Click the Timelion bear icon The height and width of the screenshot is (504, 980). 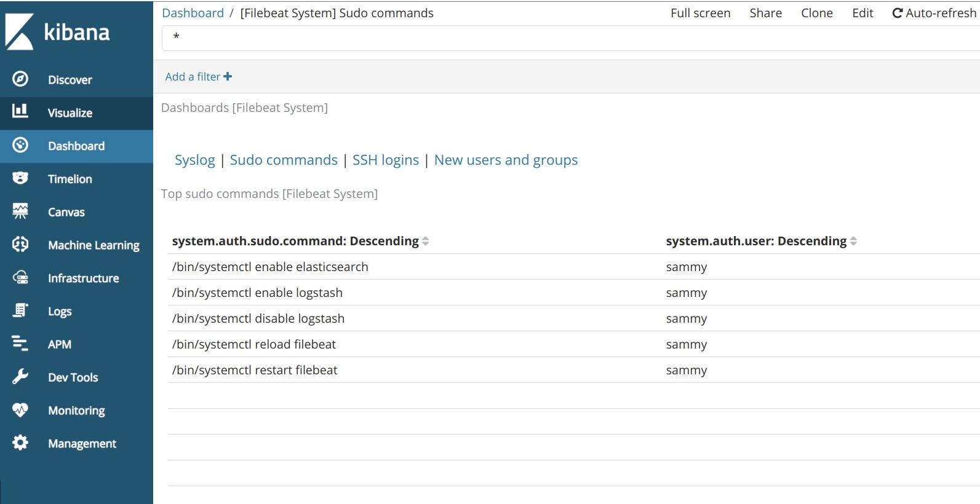click(x=20, y=178)
